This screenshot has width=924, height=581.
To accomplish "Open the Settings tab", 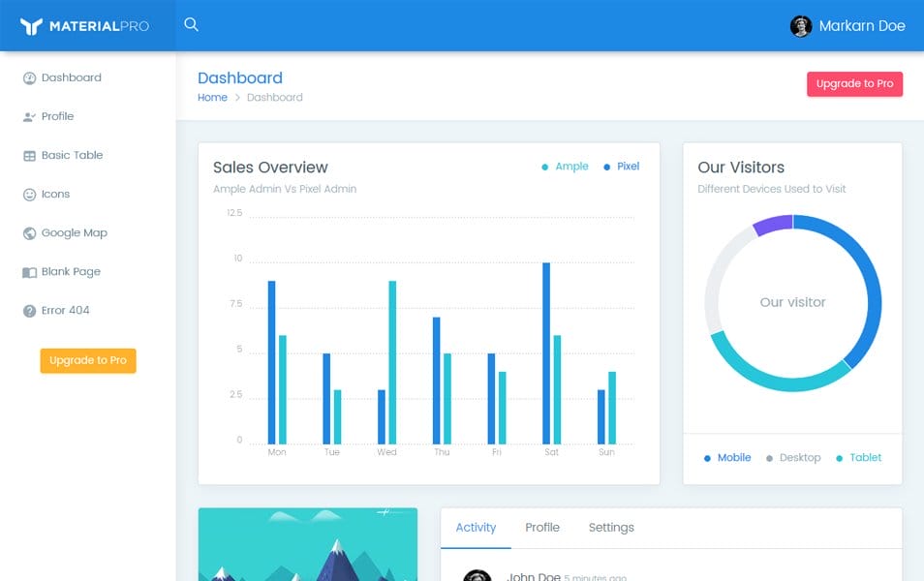I will tap(610, 527).
